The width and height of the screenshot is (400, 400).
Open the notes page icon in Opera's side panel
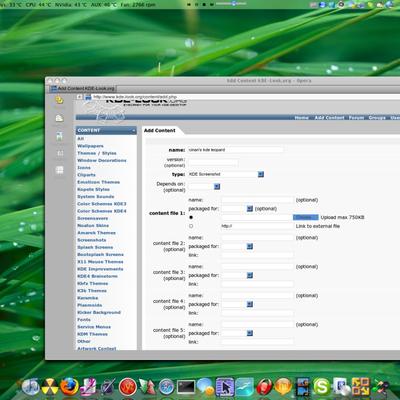click(x=59, y=118)
